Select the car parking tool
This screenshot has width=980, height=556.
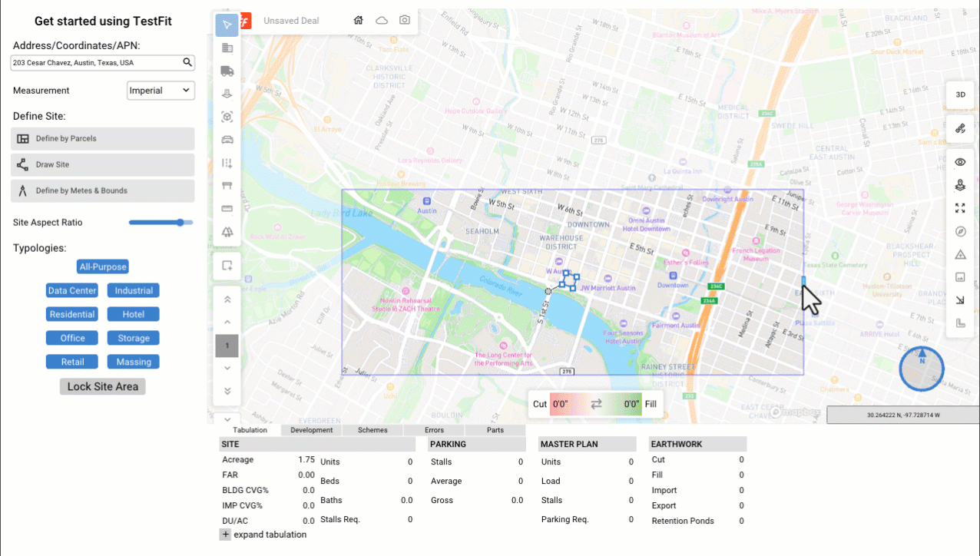point(227,140)
